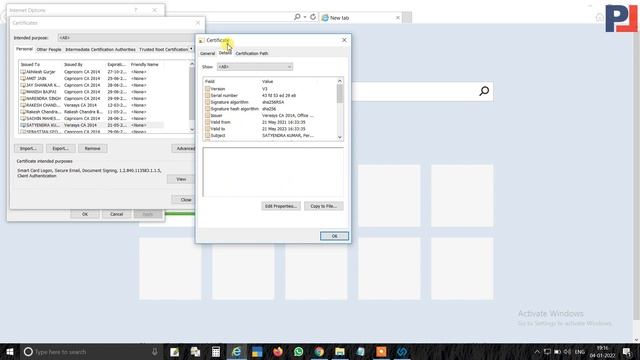The image size is (640, 360).
Task: Open Trusted Root Certification tab
Action: coord(163,49)
